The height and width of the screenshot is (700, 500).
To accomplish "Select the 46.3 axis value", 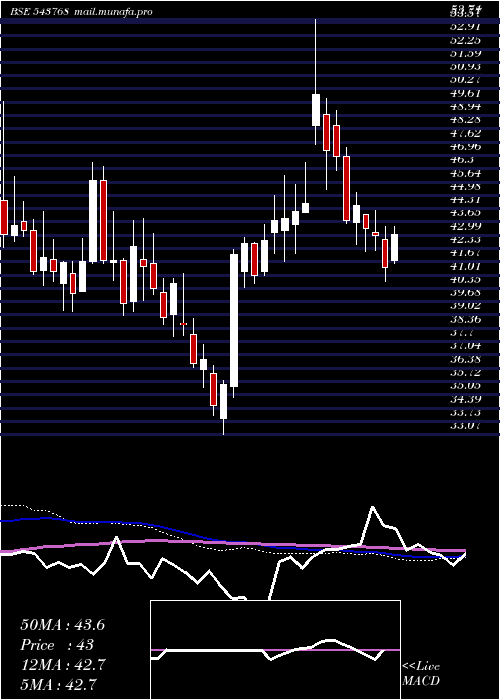I will (462, 159).
